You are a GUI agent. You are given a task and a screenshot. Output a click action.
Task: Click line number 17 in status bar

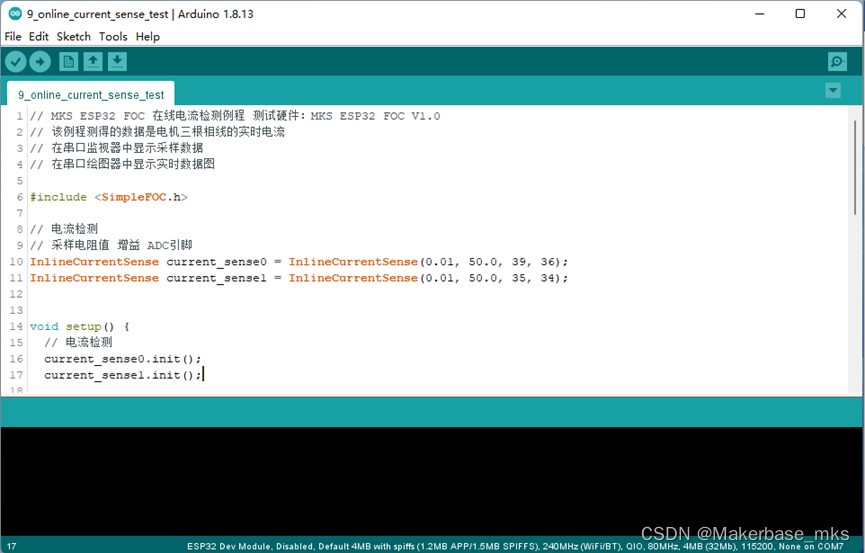tap(12, 546)
